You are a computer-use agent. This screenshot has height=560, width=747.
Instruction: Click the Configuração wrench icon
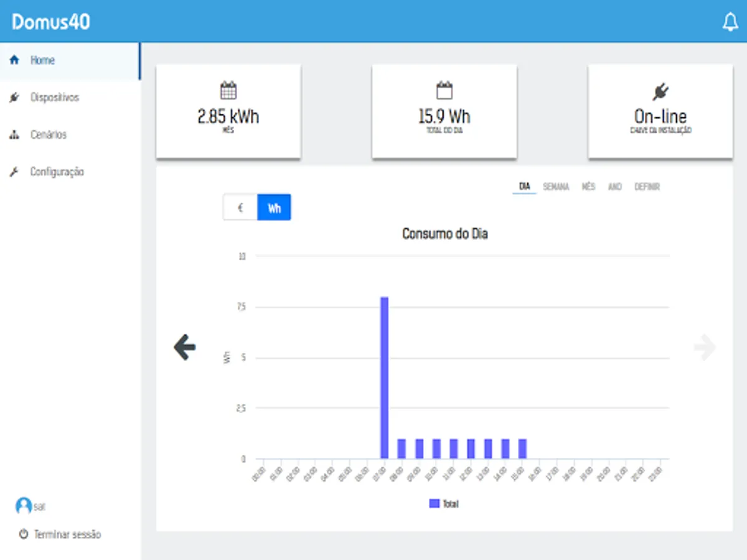(15, 172)
